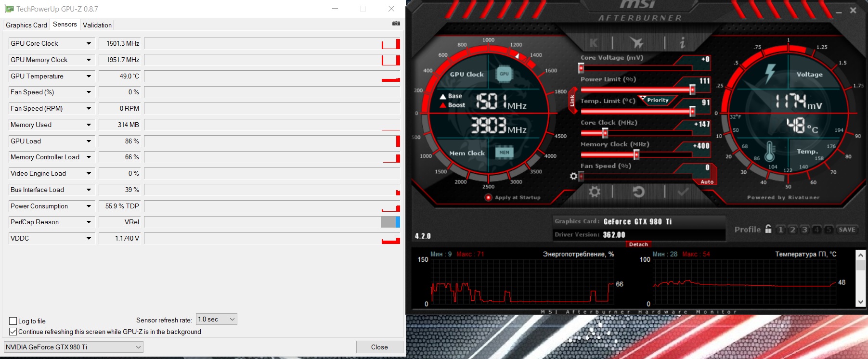Screen dimensions: 868x359
Task: Toggle the Auto fan speed button
Action: point(707,182)
